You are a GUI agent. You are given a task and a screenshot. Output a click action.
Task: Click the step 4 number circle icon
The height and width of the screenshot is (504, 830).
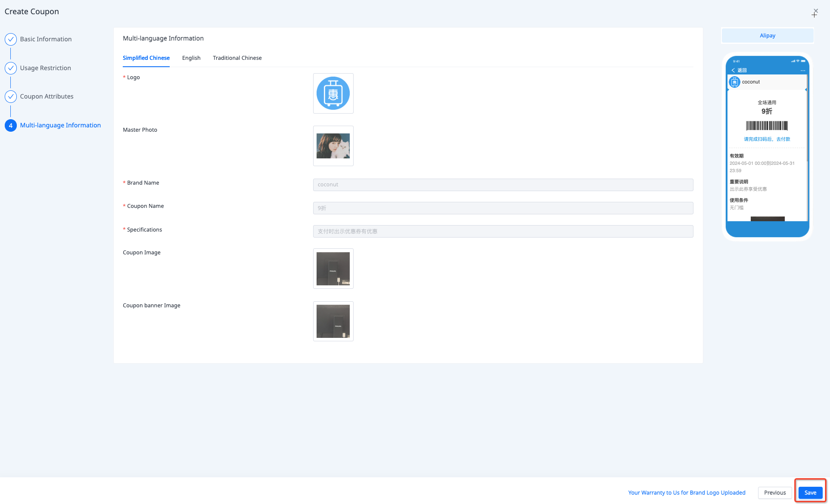pyautogui.click(x=11, y=125)
